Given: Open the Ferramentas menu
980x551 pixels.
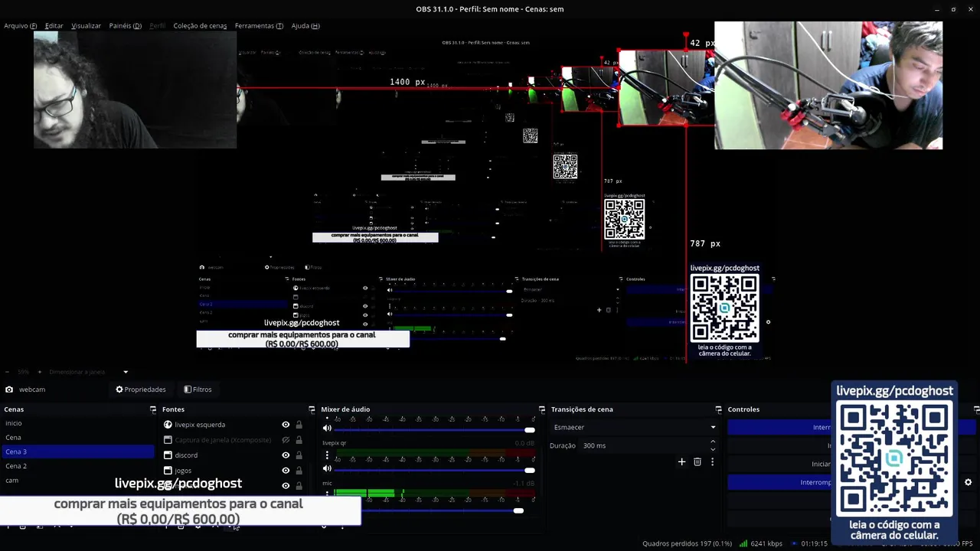Looking at the screenshot, I should (259, 25).
